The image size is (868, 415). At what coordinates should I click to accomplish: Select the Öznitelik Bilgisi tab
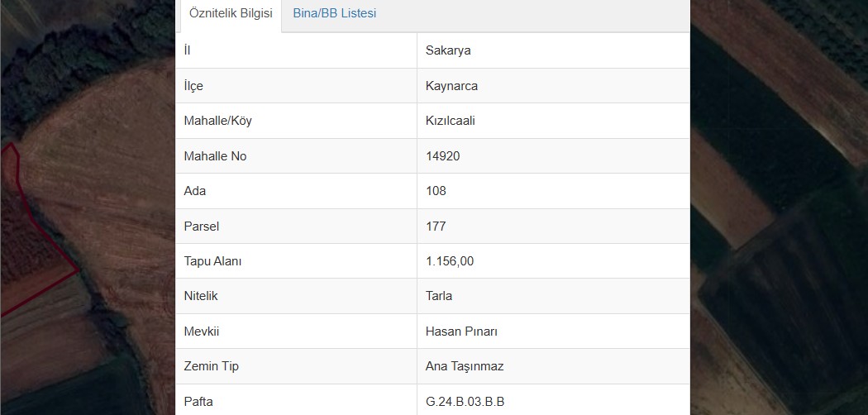pyautogui.click(x=231, y=13)
